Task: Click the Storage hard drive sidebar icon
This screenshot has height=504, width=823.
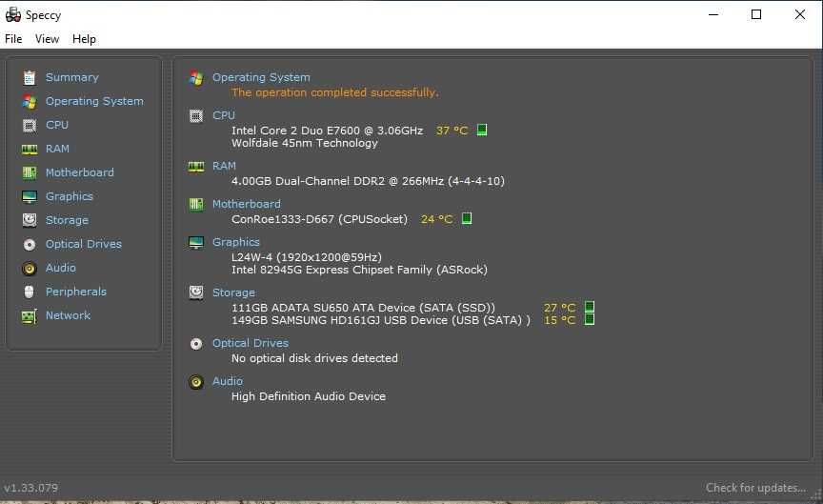Action: tap(30, 220)
